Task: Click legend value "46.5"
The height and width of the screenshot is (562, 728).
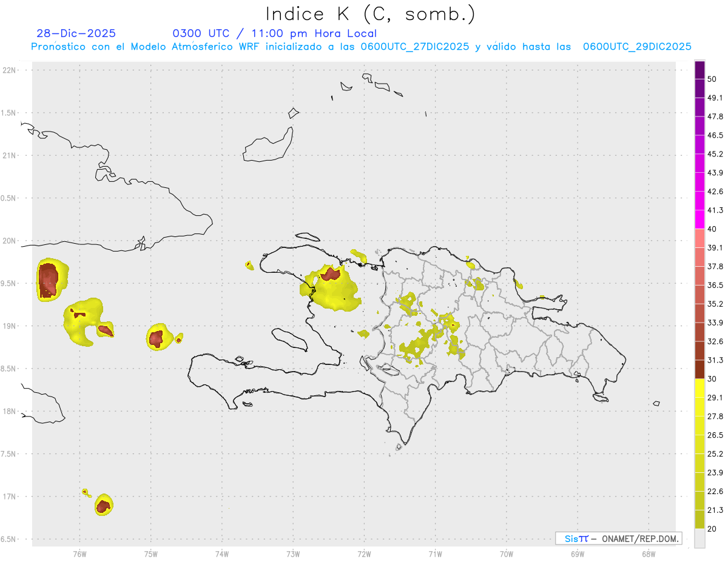Action: click(x=715, y=135)
